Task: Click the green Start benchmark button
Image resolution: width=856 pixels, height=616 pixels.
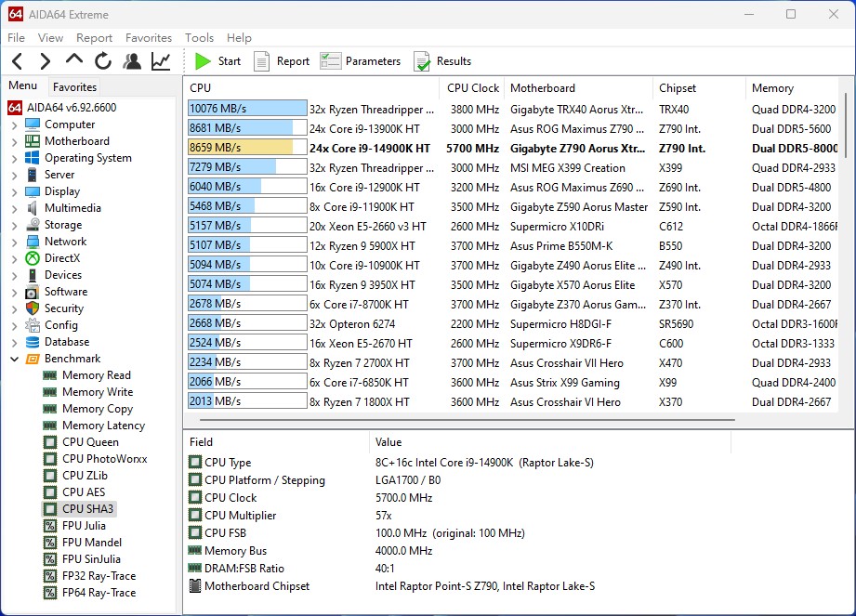Action: coord(217,61)
